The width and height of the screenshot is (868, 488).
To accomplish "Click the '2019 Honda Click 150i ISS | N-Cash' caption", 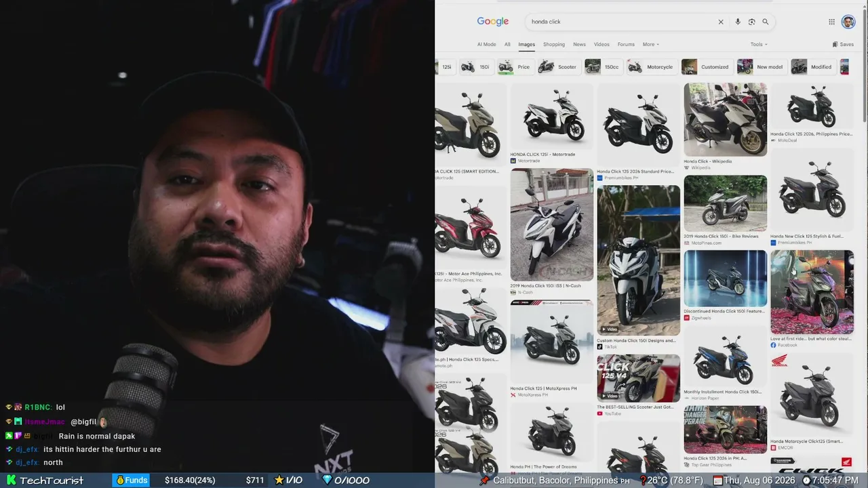I will [546, 286].
